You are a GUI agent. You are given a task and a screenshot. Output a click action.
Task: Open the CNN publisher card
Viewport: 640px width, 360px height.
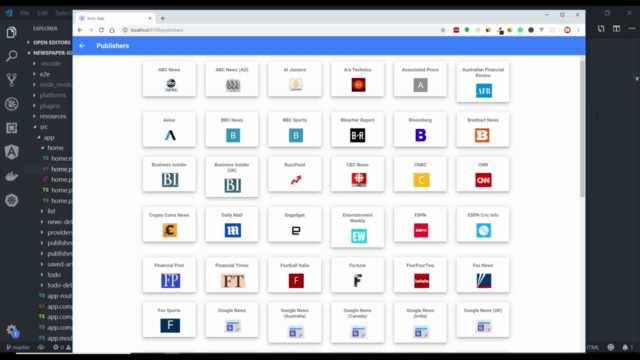[483, 174]
